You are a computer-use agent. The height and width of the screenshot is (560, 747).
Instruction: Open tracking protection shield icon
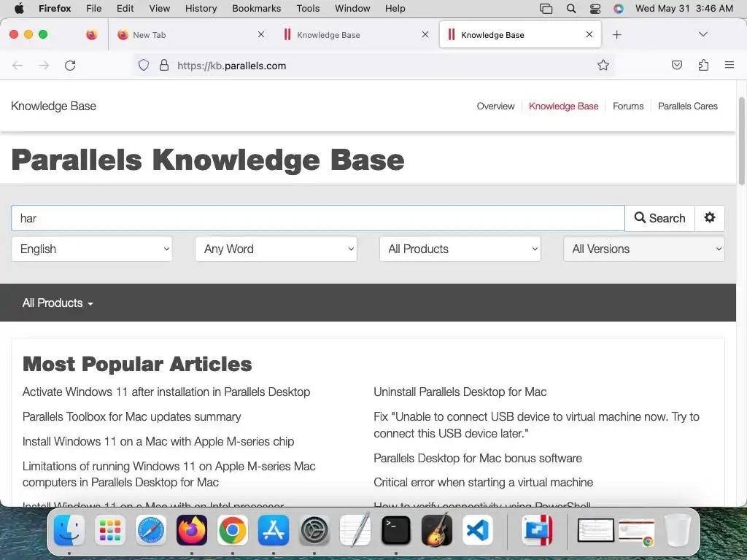tap(144, 65)
